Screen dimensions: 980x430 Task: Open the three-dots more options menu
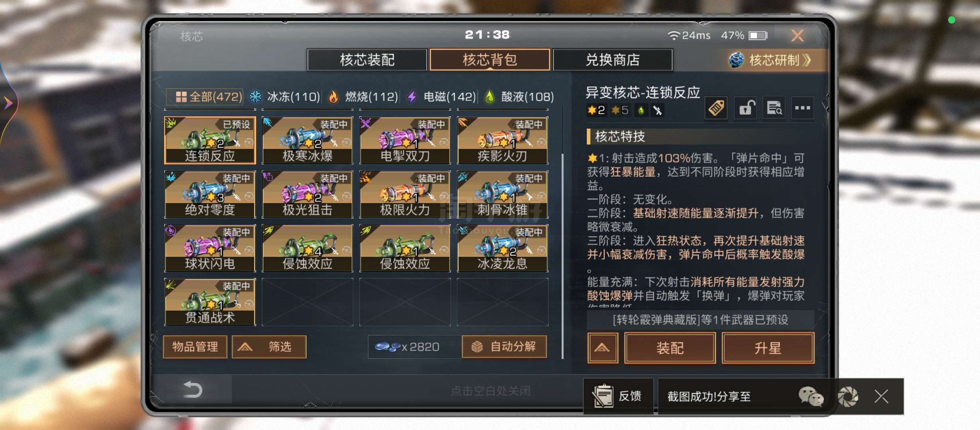[803, 108]
